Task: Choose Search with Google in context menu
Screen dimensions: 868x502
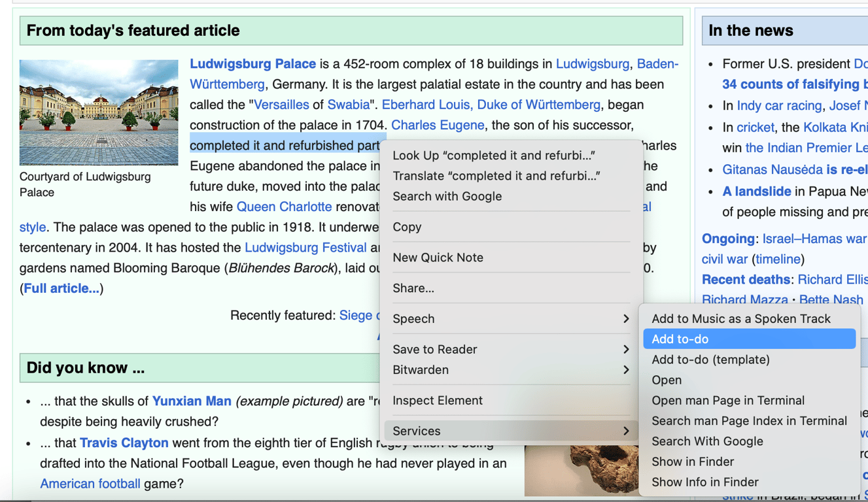Action: coord(511,196)
